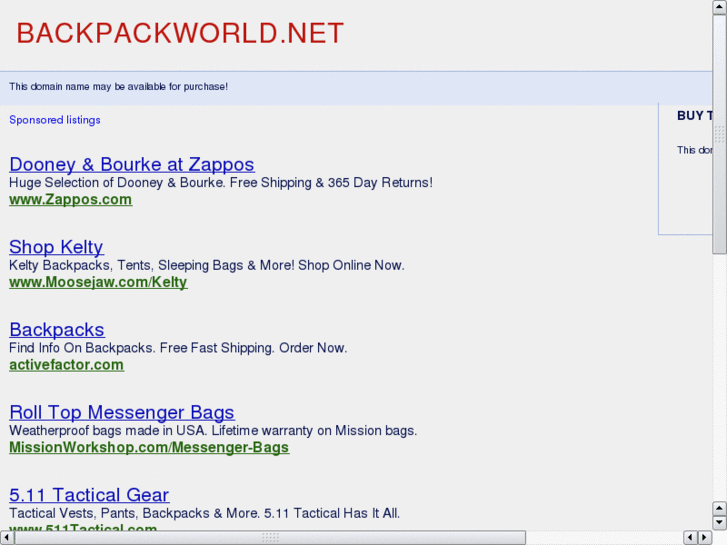Image resolution: width=727 pixels, height=545 pixels.
Task: Visit the activefactor.com URL
Action: coord(66,365)
